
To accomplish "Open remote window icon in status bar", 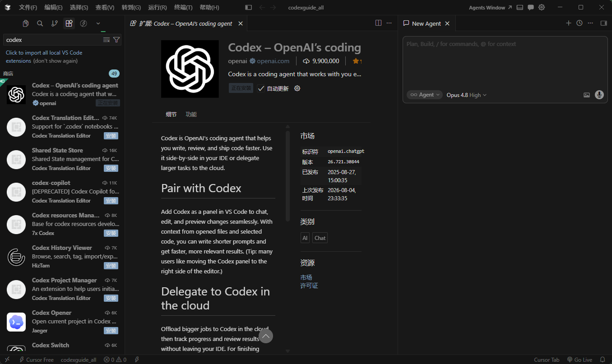I will tap(7, 359).
